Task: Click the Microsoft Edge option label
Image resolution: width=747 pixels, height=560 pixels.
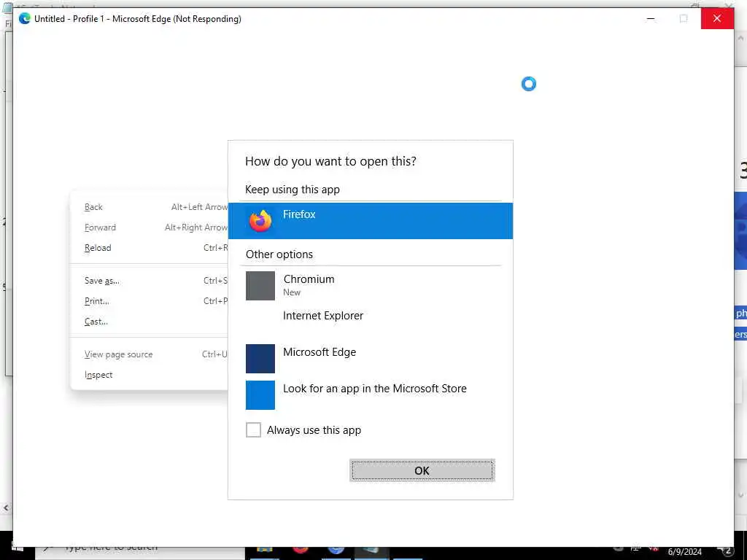Action: coord(320,352)
